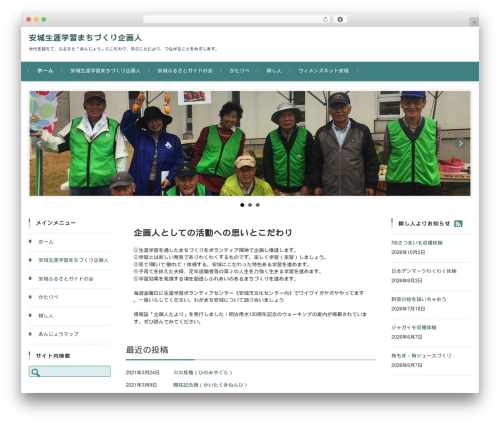Viewport: 500px width, 423px height.
Task: Click the tagline text under the site title
Action: click(123, 49)
